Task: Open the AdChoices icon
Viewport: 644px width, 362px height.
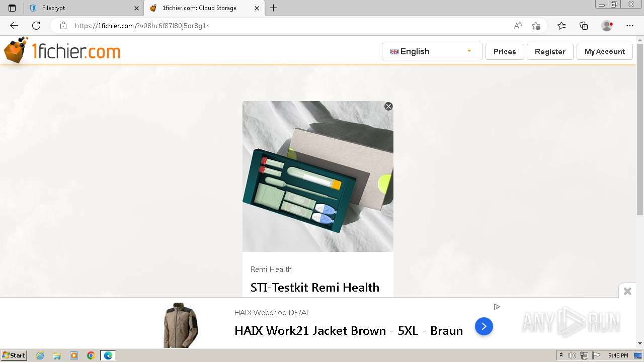Action: 497,307
